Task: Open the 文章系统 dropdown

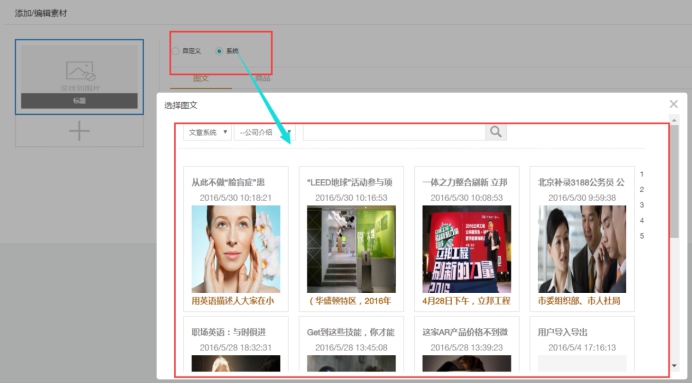Action: 207,132
